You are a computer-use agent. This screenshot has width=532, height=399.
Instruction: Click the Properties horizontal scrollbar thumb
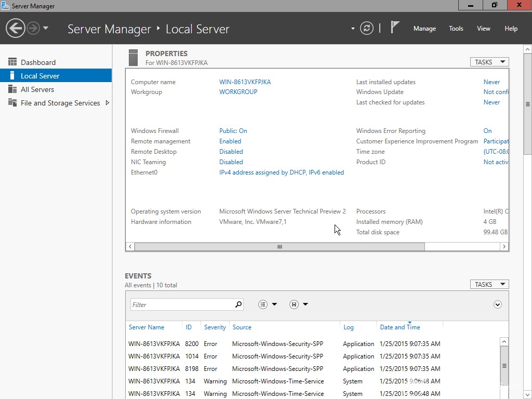click(x=280, y=247)
